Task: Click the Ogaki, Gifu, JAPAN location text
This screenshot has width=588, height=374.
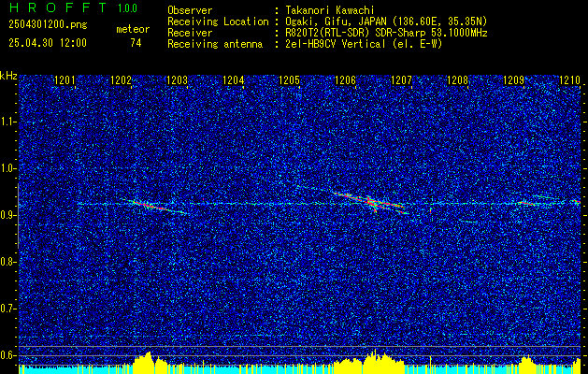Action: 386,22
